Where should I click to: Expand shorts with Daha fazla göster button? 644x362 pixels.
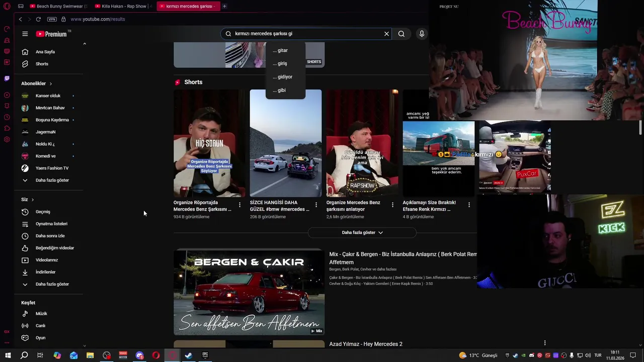362,233
